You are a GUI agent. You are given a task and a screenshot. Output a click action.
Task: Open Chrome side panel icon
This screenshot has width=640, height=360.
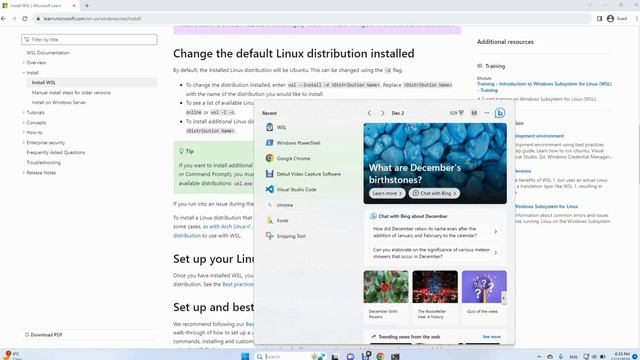pyautogui.click(x=599, y=18)
